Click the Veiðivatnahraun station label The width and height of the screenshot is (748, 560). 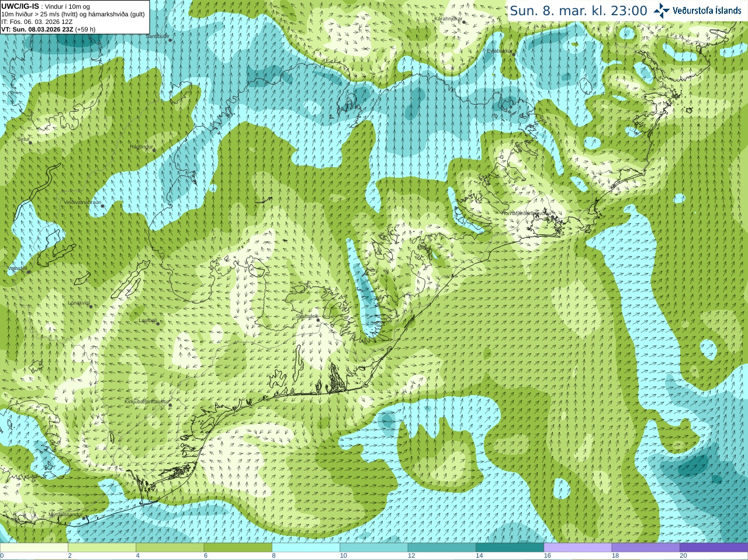(82, 202)
